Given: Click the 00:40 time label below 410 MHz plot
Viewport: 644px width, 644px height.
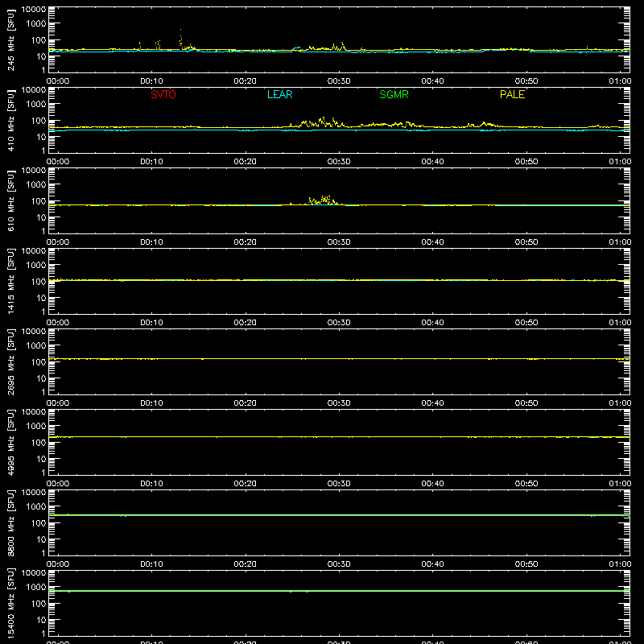Looking at the screenshot, I should tap(432, 162).
